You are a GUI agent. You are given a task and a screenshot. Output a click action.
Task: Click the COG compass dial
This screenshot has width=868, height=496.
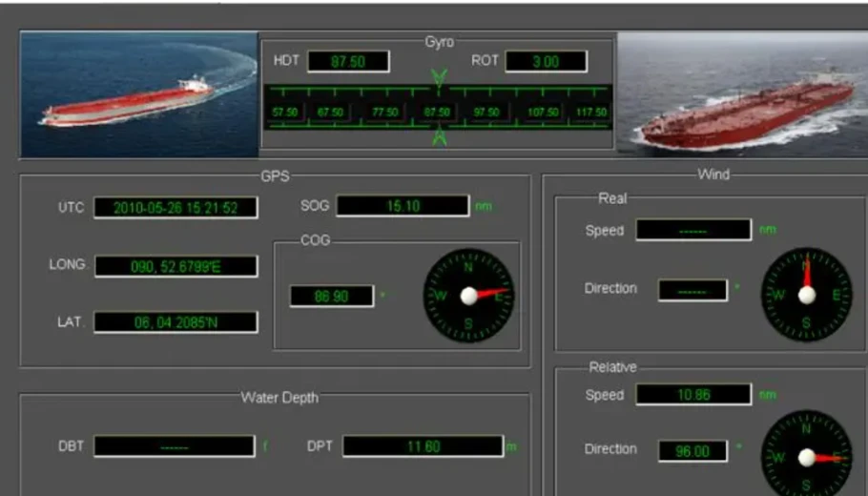(x=468, y=296)
